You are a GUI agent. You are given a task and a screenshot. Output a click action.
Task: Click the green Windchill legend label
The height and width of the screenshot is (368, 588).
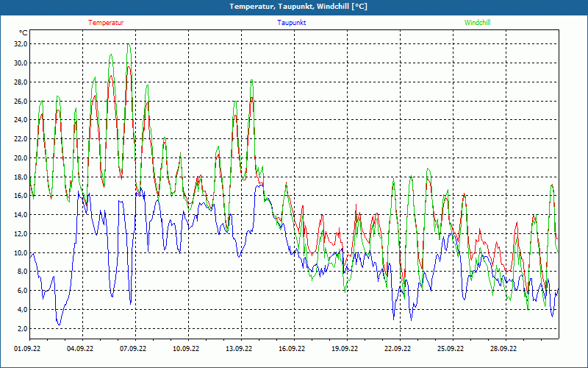tap(477, 23)
